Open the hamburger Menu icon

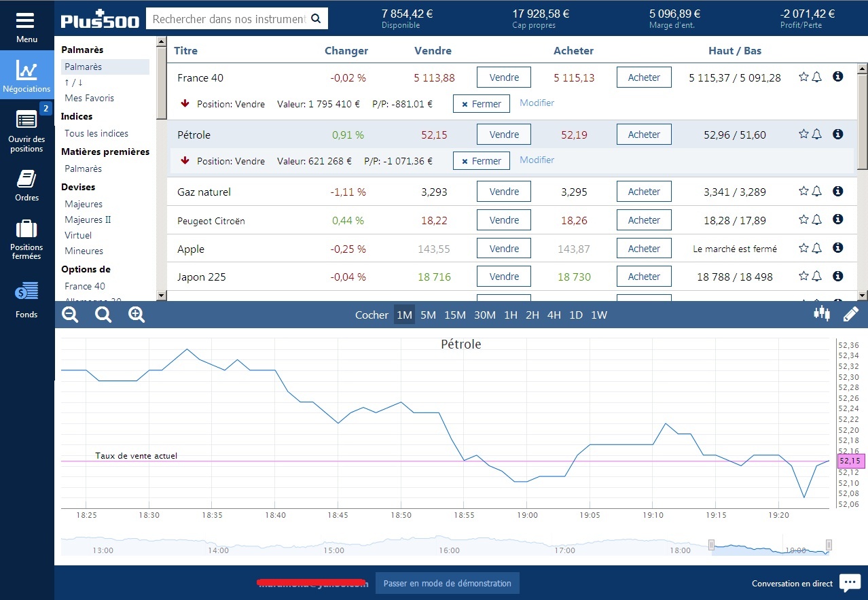[x=26, y=20]
